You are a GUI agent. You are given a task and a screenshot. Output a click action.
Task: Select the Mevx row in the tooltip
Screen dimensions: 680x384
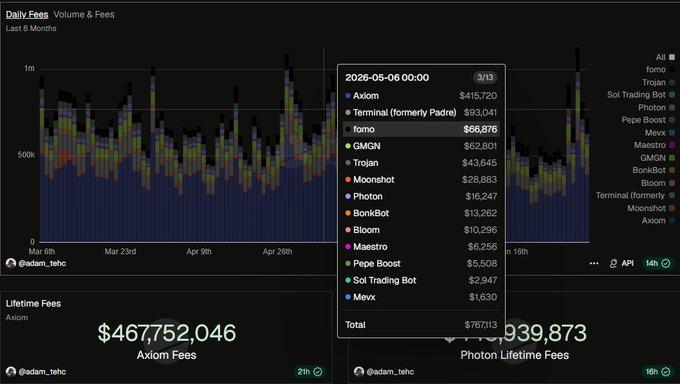[x=421, y=297]
